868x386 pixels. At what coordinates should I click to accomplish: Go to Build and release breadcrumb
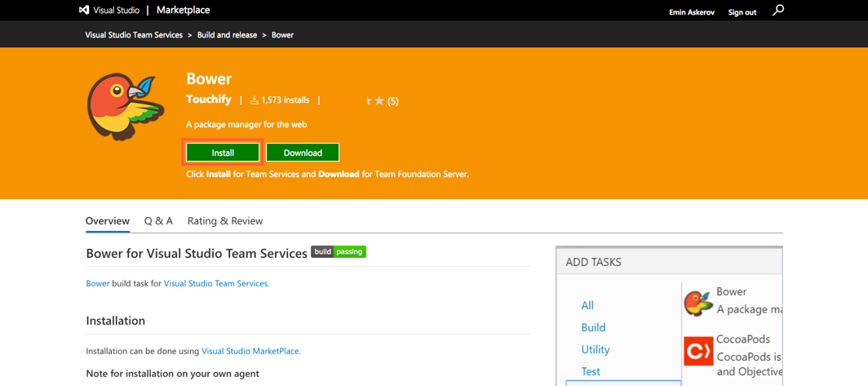[x=227, y=35]
